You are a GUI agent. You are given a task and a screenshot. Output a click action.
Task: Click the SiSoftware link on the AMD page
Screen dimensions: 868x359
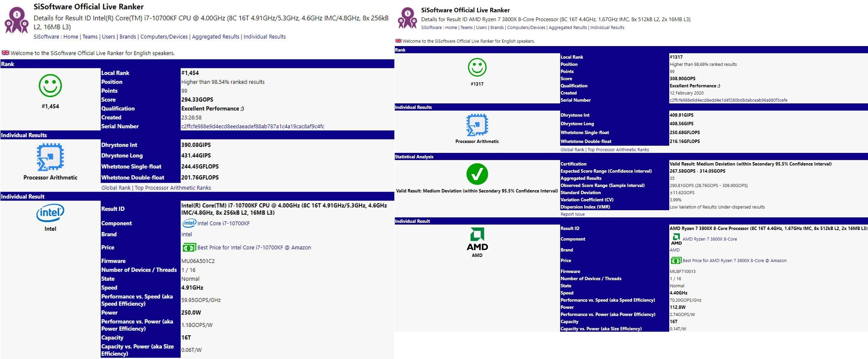tap(431, 28)
